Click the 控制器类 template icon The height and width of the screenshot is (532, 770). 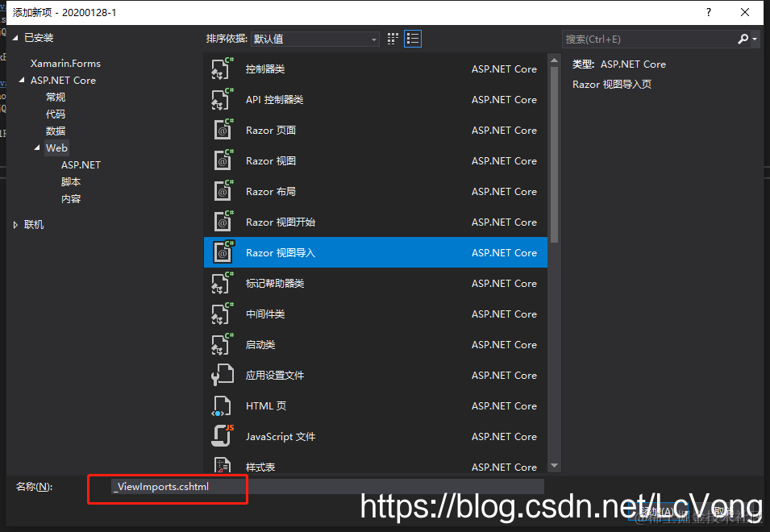click(x=223, y=69)
